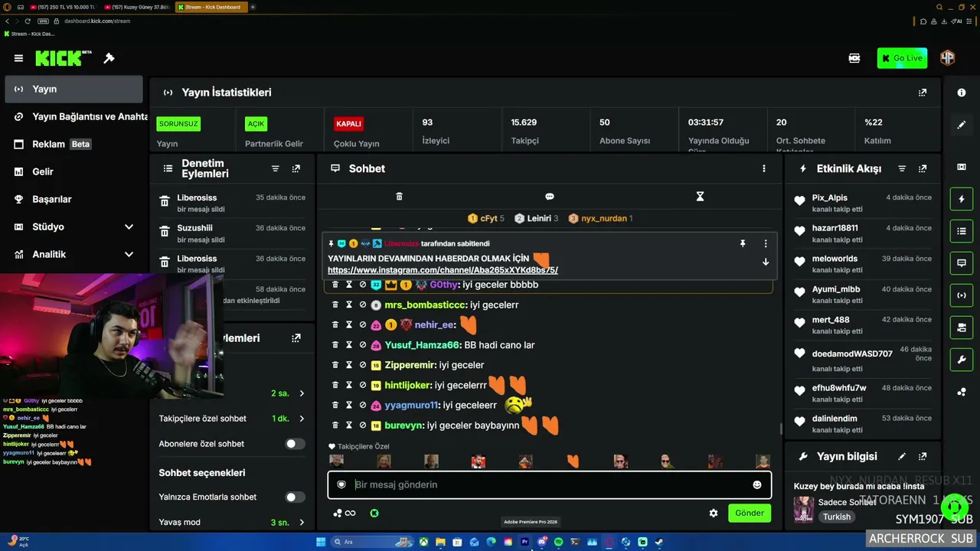Go to Gelir in the sidebar
Screen dimensions: 980x551
[73, 171]
